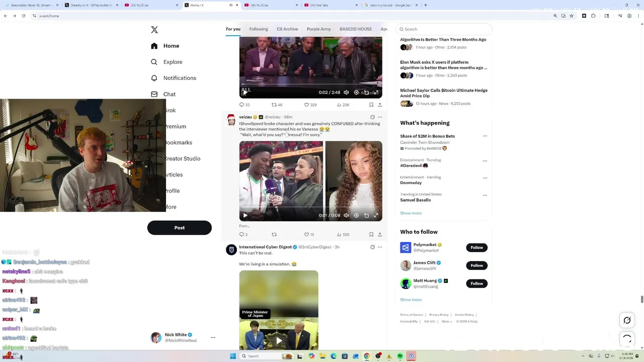Click Show more under What's happening
This screenshot has width=644, height=362.
411,213
